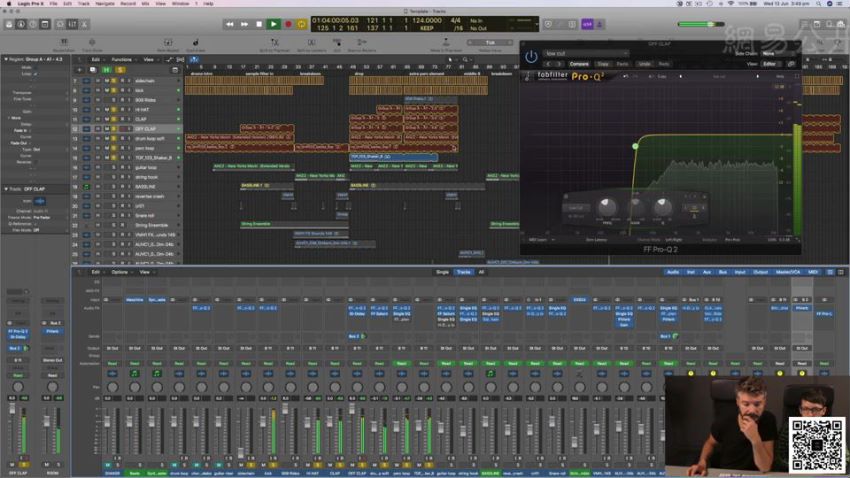Click Split by Playhead toolbar icon
Screen dimensions: 850x478
[x=274, y=44]
